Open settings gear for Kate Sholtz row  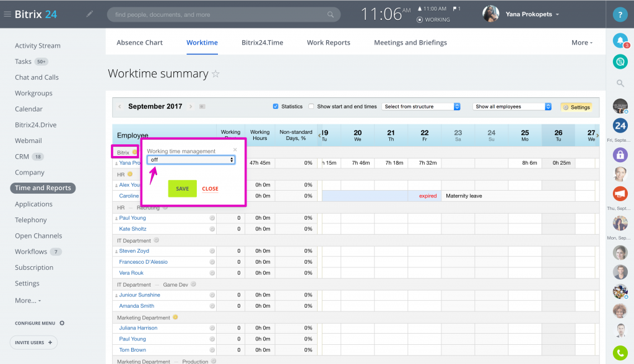pos(212,229)
